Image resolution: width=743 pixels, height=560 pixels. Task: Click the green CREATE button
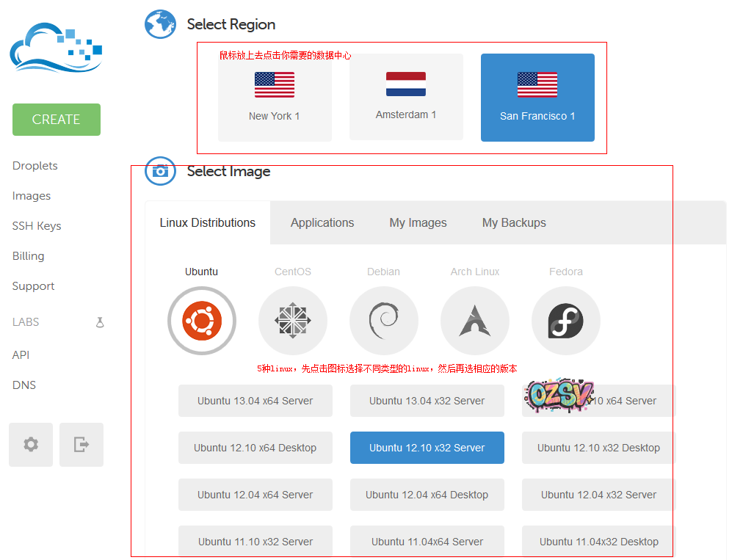point(56,119)
